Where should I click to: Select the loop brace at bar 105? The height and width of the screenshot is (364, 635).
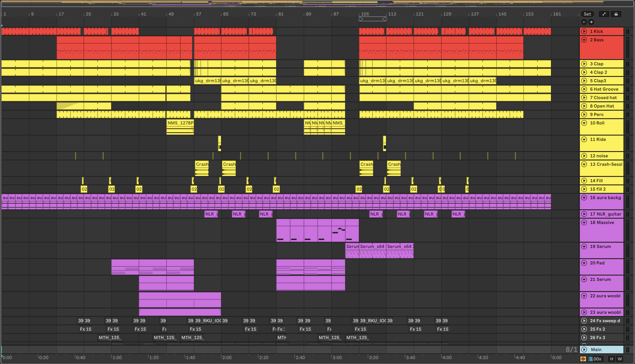pos(372,19)
